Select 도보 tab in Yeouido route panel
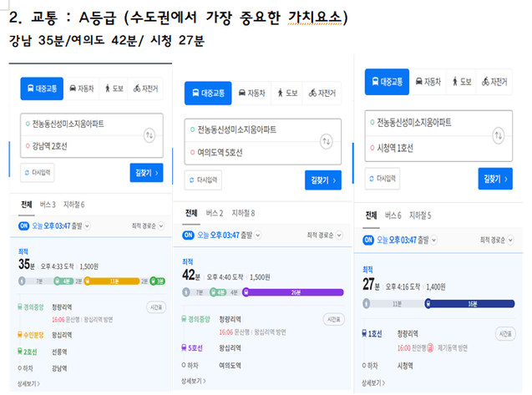 (x=287, y=93)
